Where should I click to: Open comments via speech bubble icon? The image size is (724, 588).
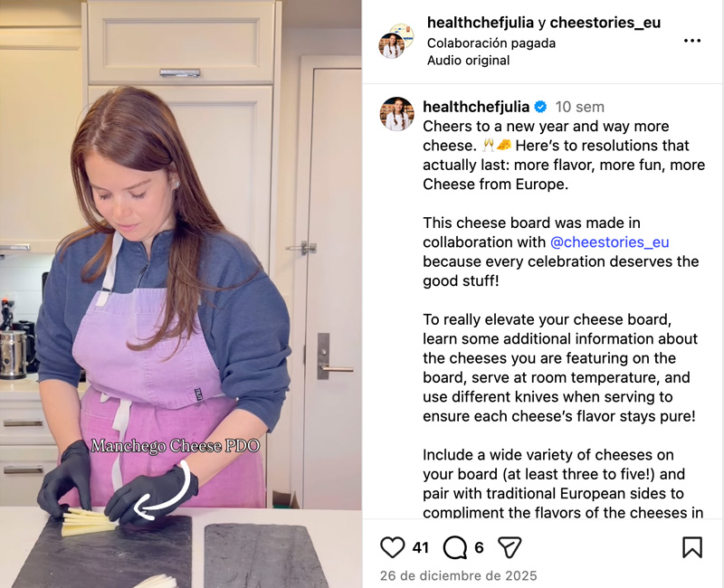tap(455, 547)
